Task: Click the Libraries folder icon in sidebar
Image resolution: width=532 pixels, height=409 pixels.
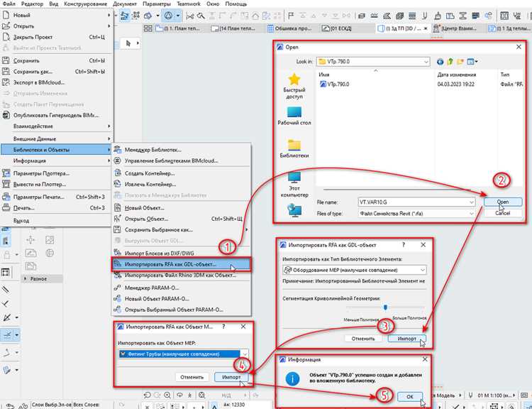Action: pyautogui.click(x=294, y=146)
